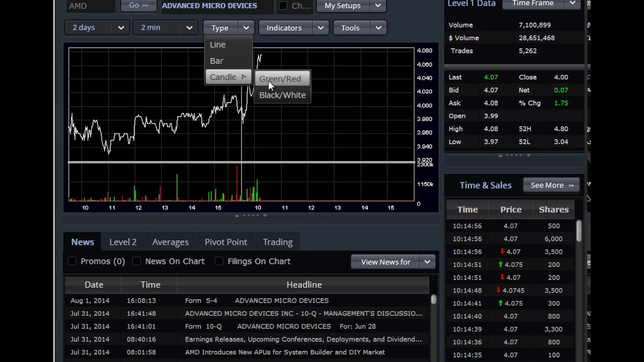Click the 10:14:39 trade of 3,300 shares

click(x=510, y=329)
